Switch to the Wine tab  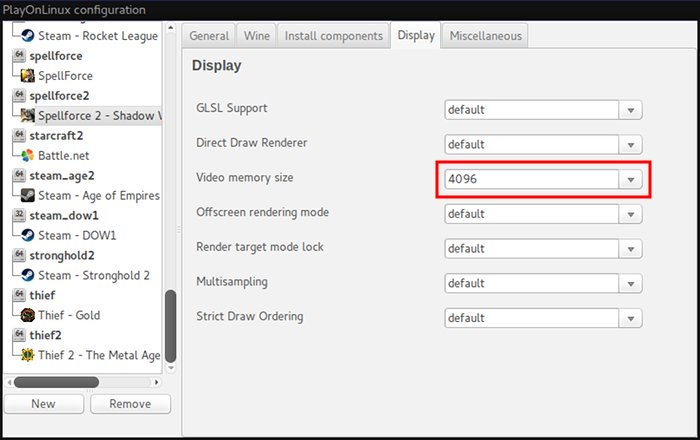[257, 36]
